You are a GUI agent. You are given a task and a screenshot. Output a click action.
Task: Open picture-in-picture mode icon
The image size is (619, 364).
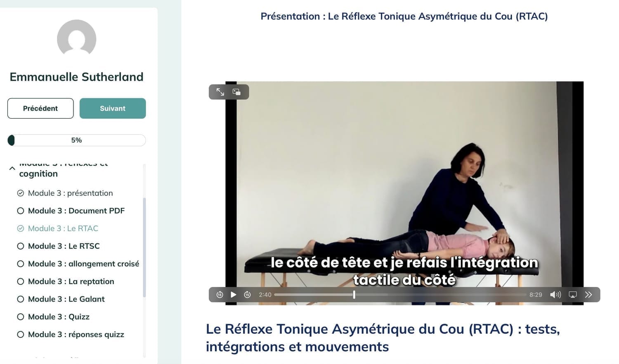pos(236,92)
